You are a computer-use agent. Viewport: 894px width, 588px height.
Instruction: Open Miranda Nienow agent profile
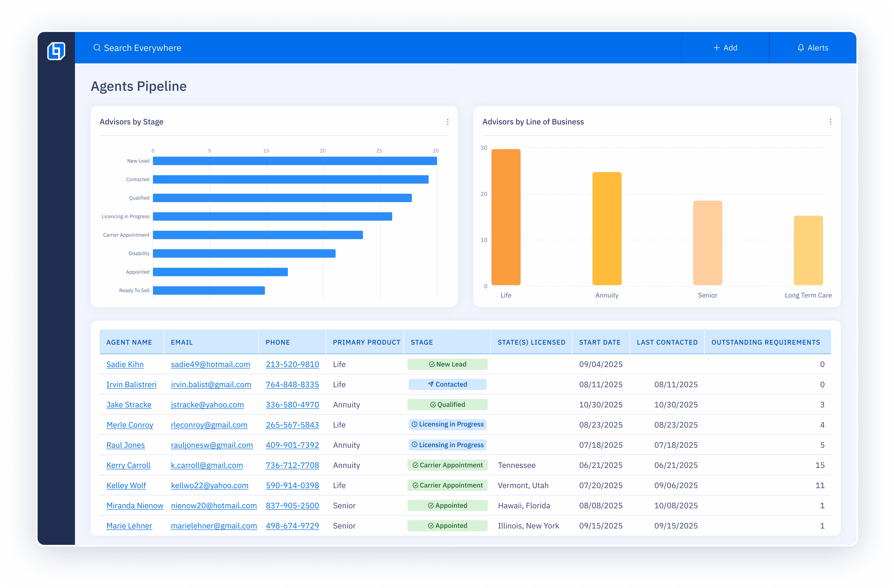point(134,505)
